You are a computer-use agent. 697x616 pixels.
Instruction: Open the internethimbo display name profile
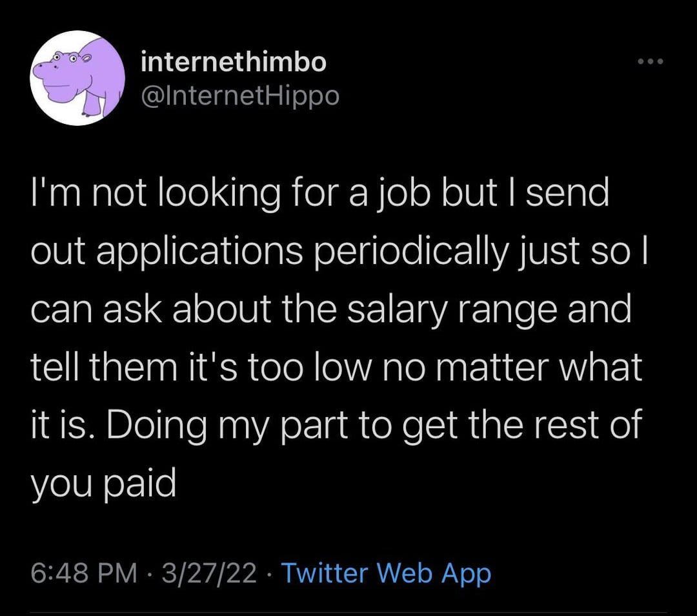(234, 63)
